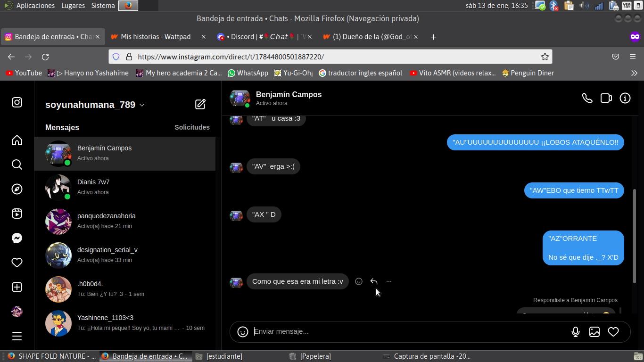The width and height of the screenshot is (644, 362).
Task: Open the tracking protection shield icon
Action: (x=116, y=57)
